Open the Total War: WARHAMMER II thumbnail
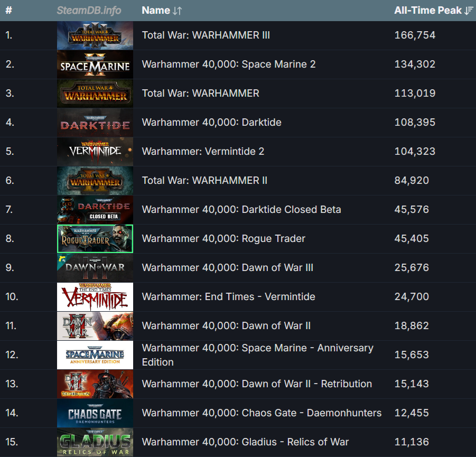 [95, 181]
